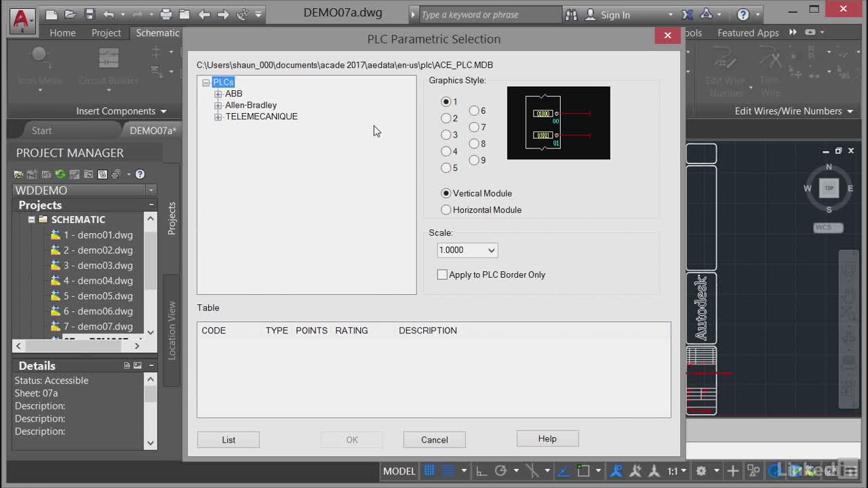This screenshot has width=868, height=488.
Task: Click the Details panel down scroll arrow
Action: coord(151,443)
